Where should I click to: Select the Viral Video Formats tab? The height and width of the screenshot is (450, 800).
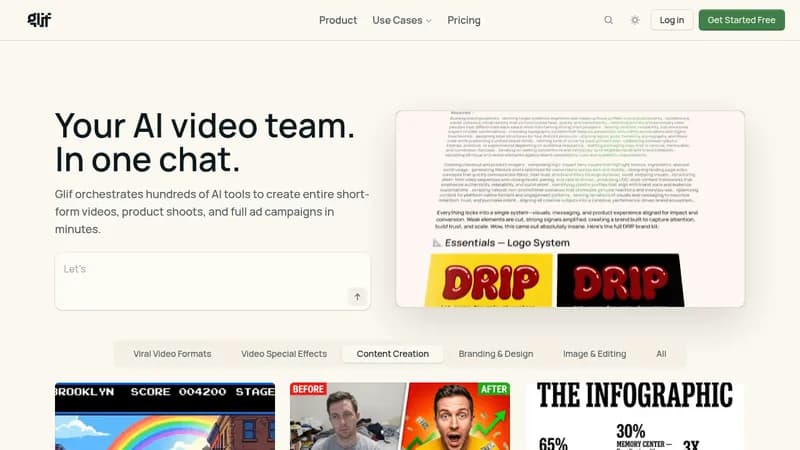coord(172,354)
